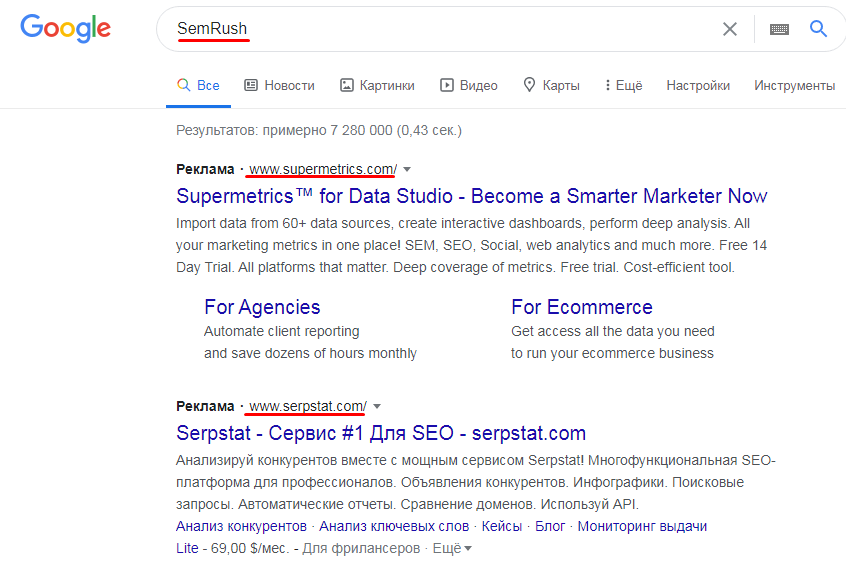The image size is (846, 563).
Task: Click the Карты tab map pin icon
Action: click(x=529, y=85)
